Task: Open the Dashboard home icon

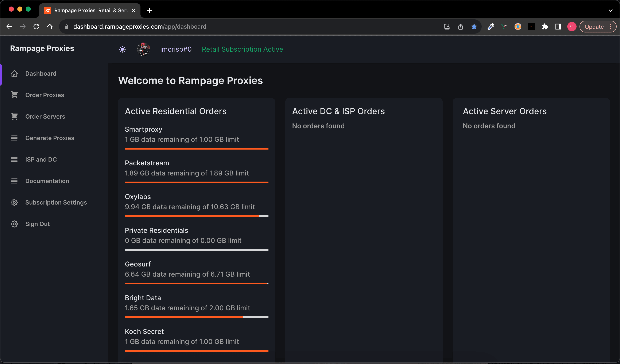Action: click(14, 74)
